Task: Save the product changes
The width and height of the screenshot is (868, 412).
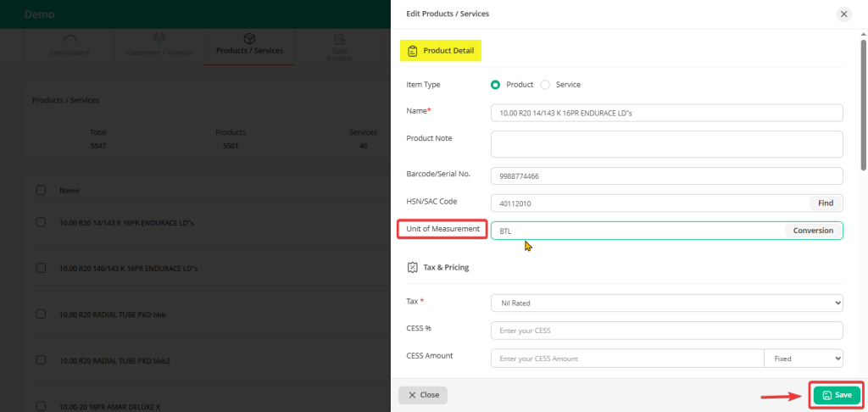Action: click(x=837, y=395)
